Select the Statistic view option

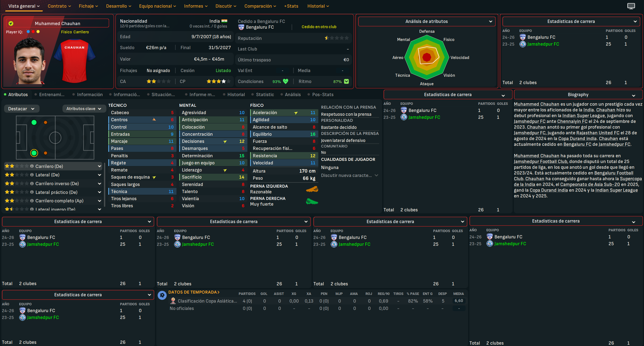point(262,94)
